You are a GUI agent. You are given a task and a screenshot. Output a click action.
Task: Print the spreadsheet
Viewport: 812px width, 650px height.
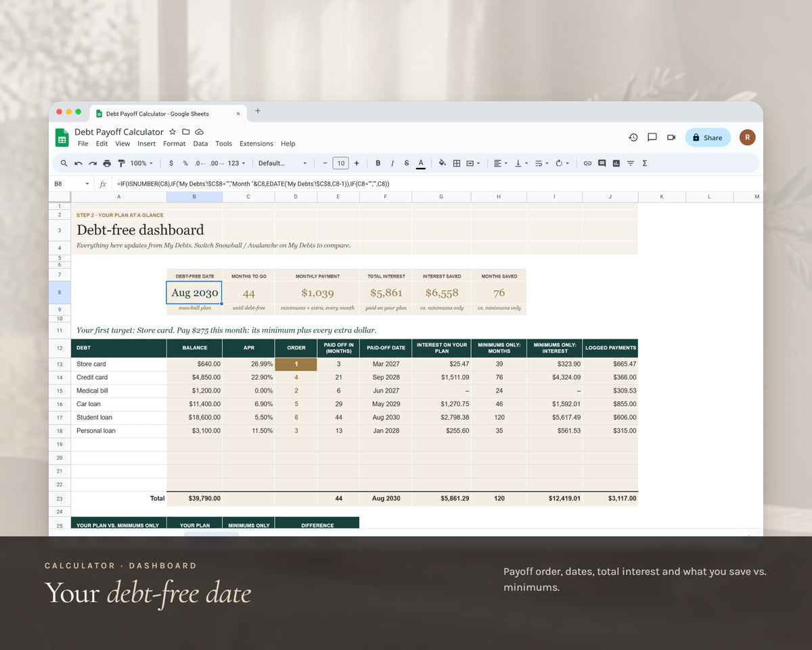tap(107, 163)
